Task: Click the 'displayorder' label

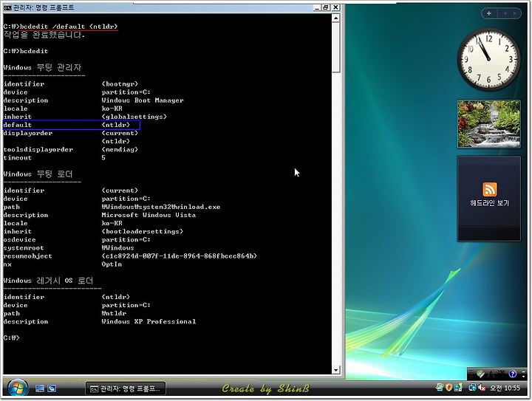Action: [28, 133]
